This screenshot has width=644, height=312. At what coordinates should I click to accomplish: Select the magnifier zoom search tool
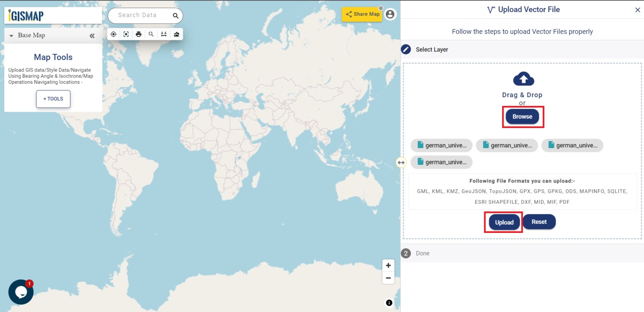151,34
